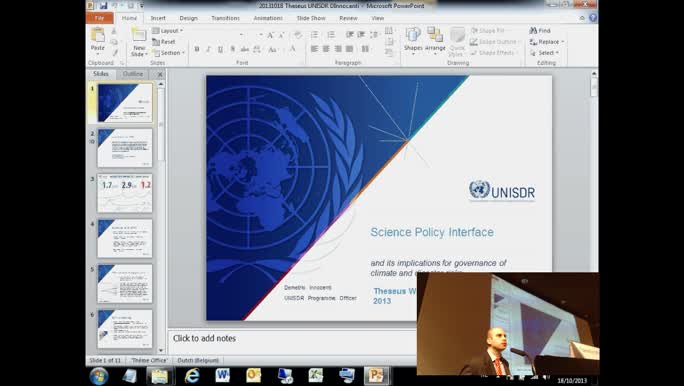Switch to the Outline pane tab
This screenshot has height=386, width=684.
pyautogui.click(x=133, y=74)
